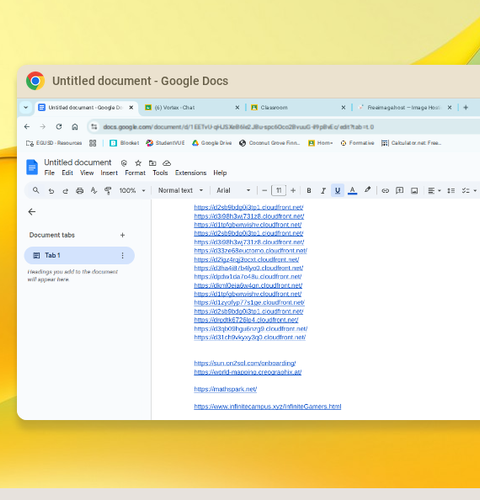Open the Extensions menu

click(191, 173)
